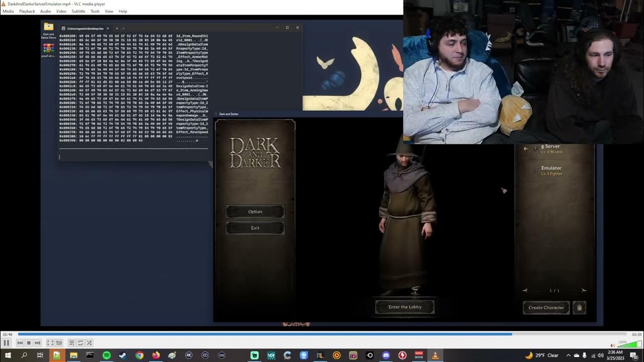Open the Playback menu
The image size is (644, 362).
[27, 11]
